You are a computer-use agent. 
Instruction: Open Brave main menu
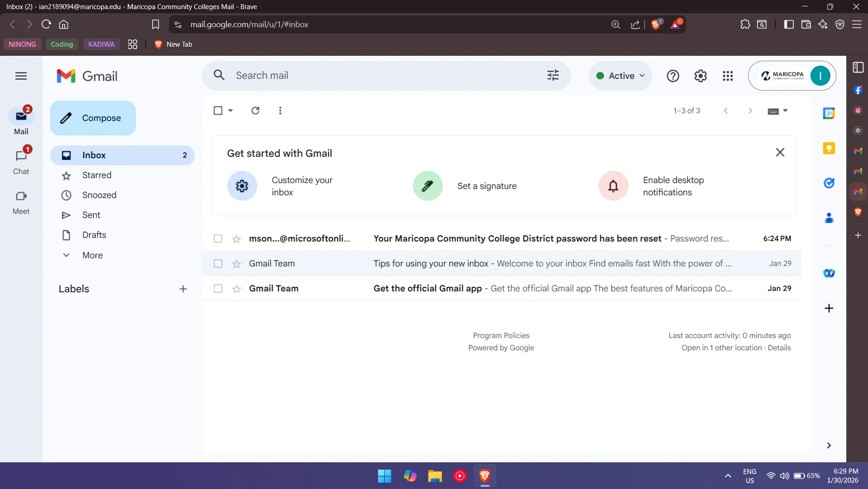coord(857,24)
